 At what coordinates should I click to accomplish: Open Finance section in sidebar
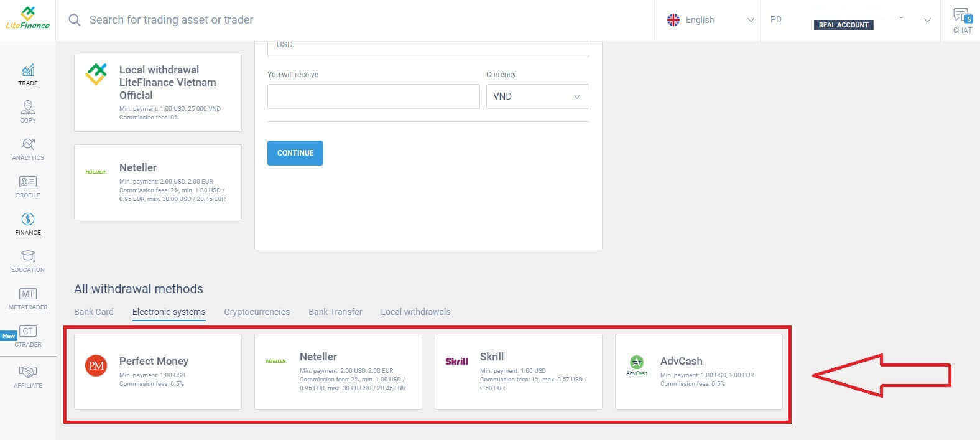tap(28, 224)
